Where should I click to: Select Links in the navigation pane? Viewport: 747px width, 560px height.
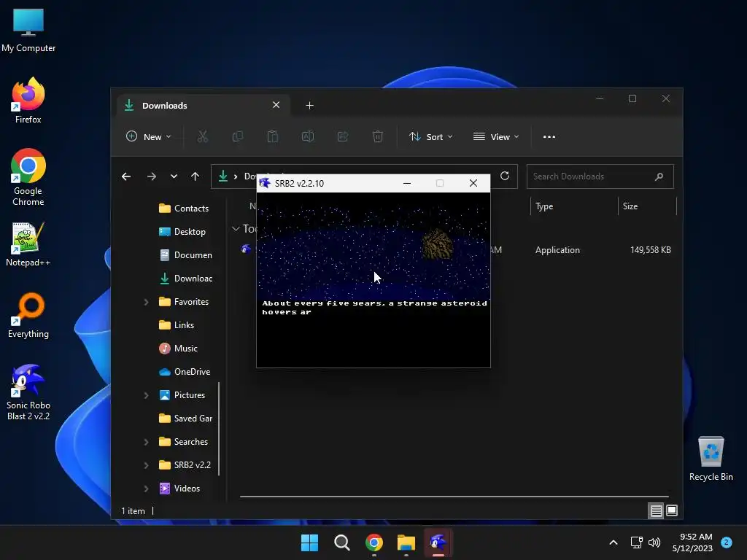(177, 325)
